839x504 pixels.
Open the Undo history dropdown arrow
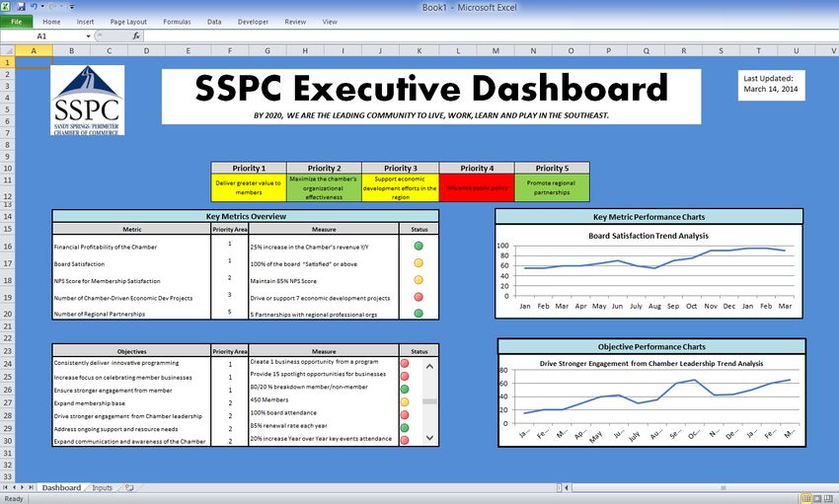coord(42,7)
